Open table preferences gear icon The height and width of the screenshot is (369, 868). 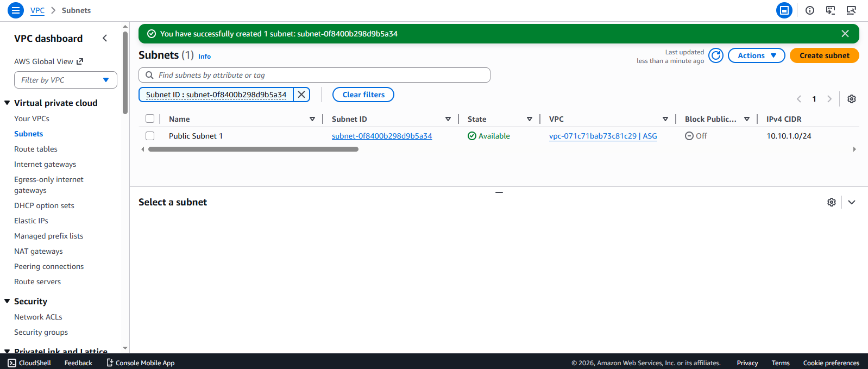pyautogui.click(x=852, y=99)
